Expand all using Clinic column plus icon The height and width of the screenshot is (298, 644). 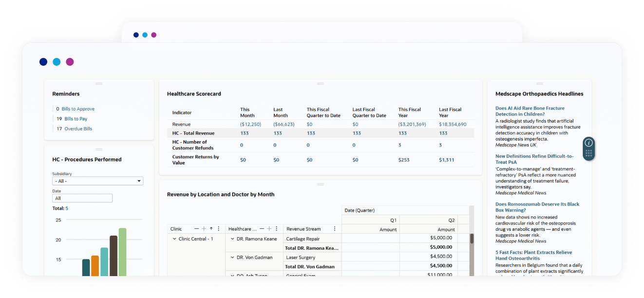[204, 229]
